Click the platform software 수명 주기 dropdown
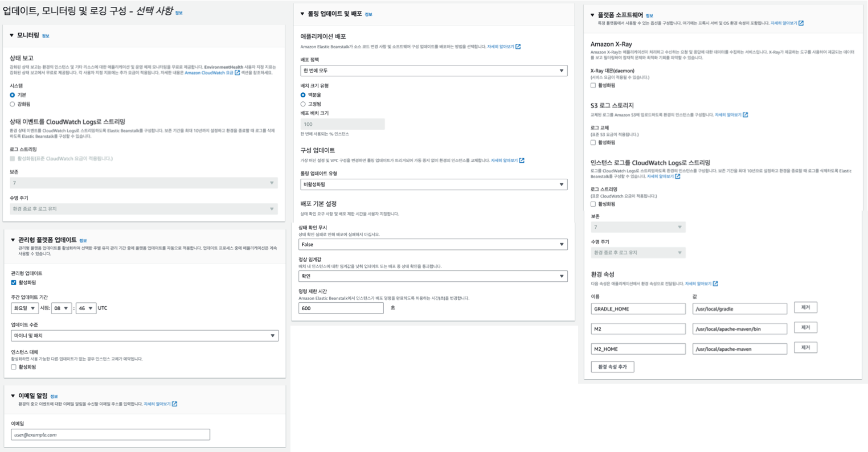This screenshot has height=452, width=868. [638, 253]
